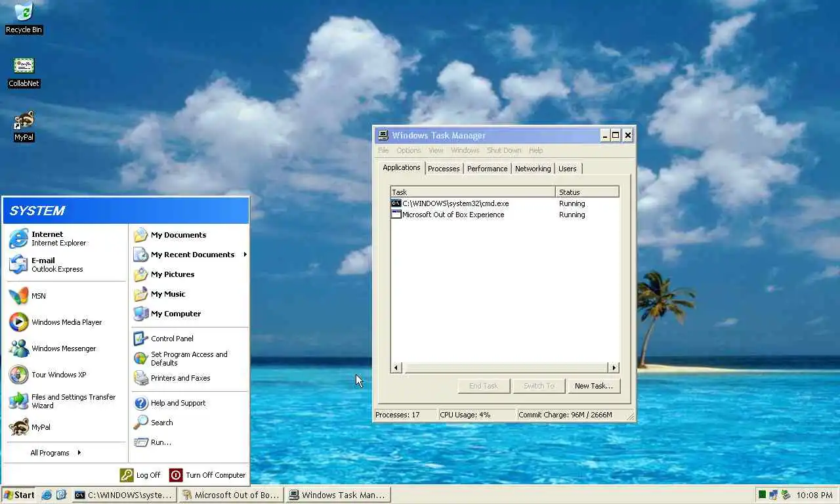Close the Windows Task Manager window

(x=627, y=135)
